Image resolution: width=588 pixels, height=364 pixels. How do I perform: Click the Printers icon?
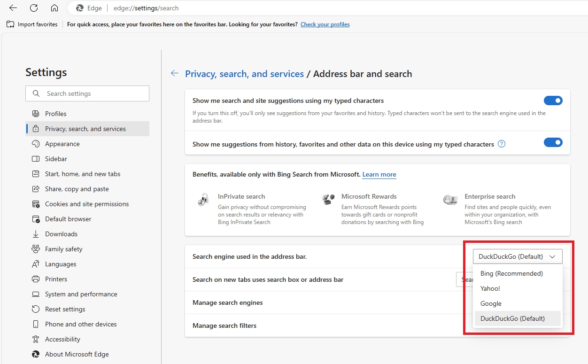tap(36, 279)
